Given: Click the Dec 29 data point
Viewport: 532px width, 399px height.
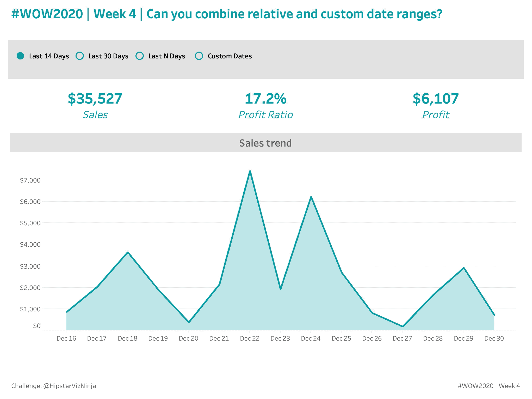Looking at the screenshot, I should 464,268.
